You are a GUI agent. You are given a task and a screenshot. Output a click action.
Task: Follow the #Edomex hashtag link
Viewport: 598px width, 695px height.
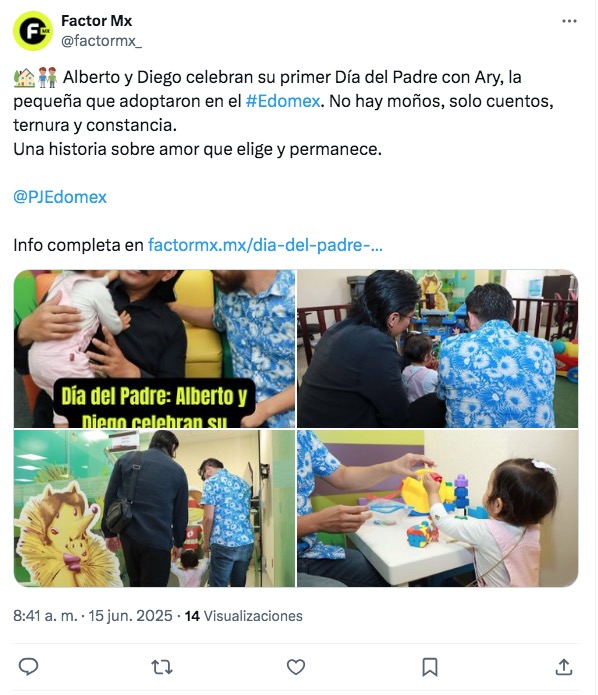(x=283, y=101)
